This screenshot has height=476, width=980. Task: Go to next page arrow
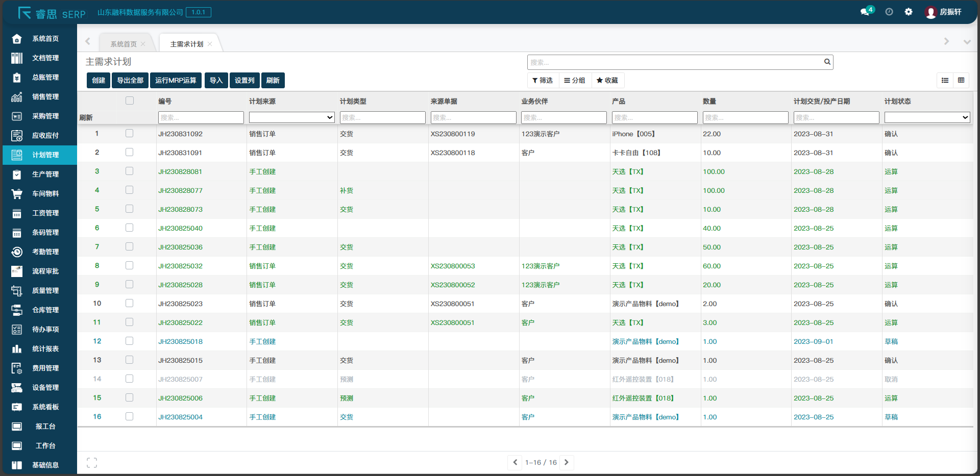[567, 463]
